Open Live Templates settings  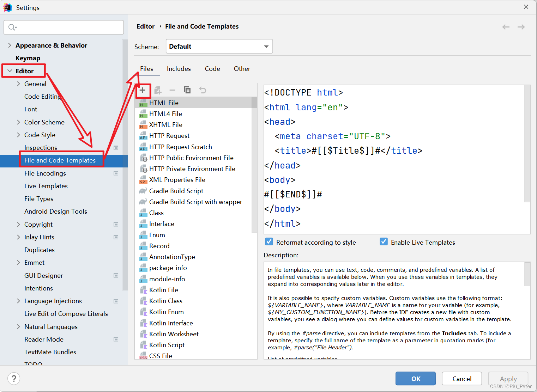[46, 186]
